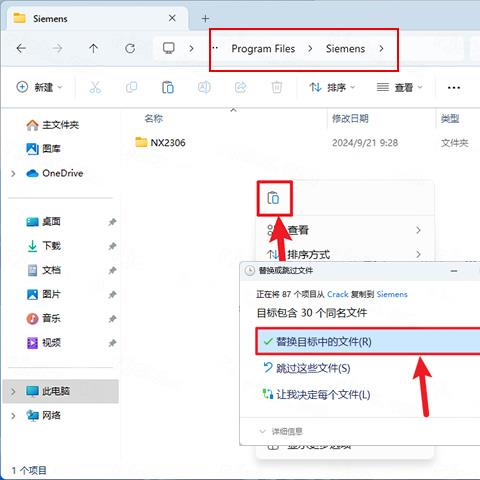Select the NX2306 folder name text
This screenshot has width=480, height=480.
click(168, 143)
